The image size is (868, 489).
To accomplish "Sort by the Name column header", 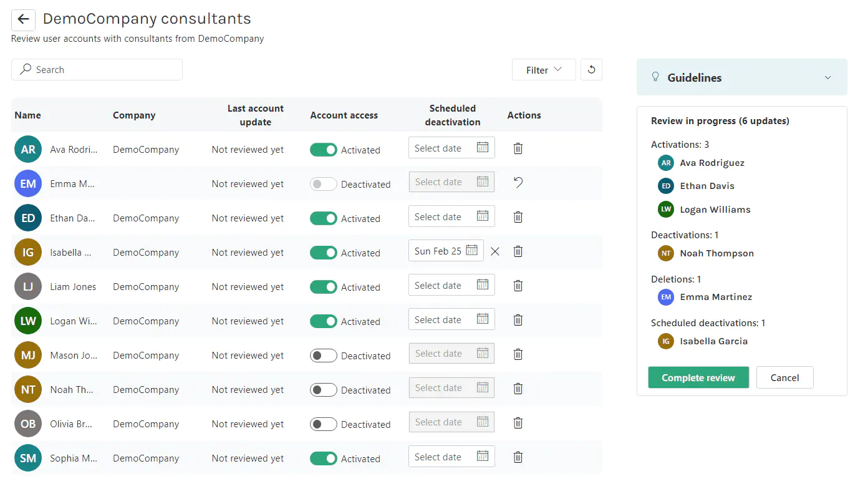I will point(28,115).
